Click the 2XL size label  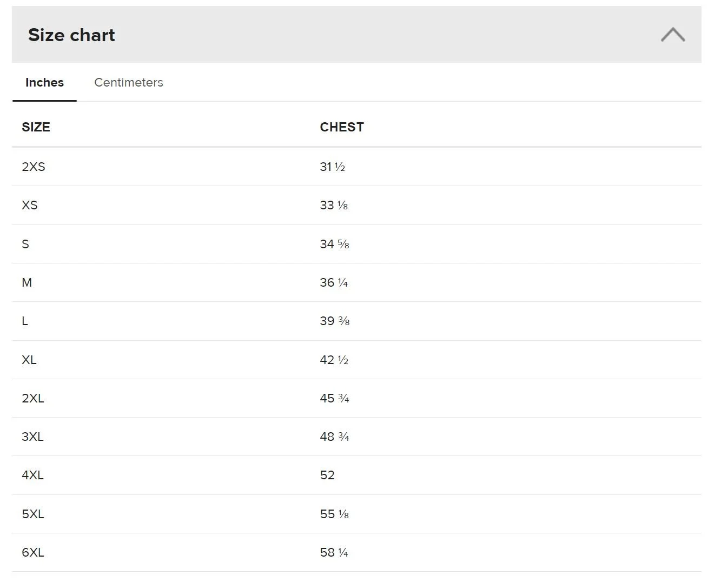33,398
